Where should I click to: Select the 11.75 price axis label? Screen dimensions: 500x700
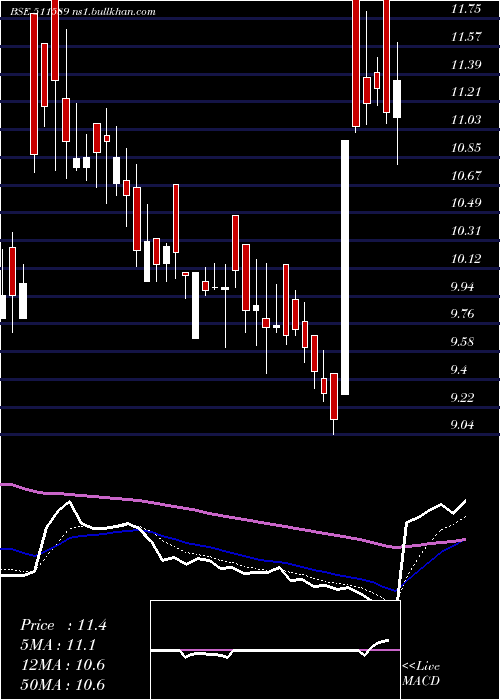coord(466,9)
